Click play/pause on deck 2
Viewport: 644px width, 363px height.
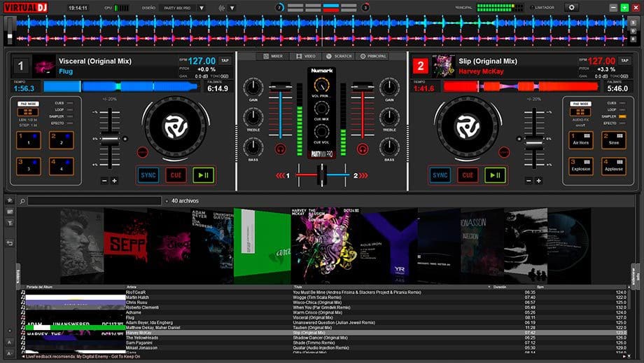(495, 175)
